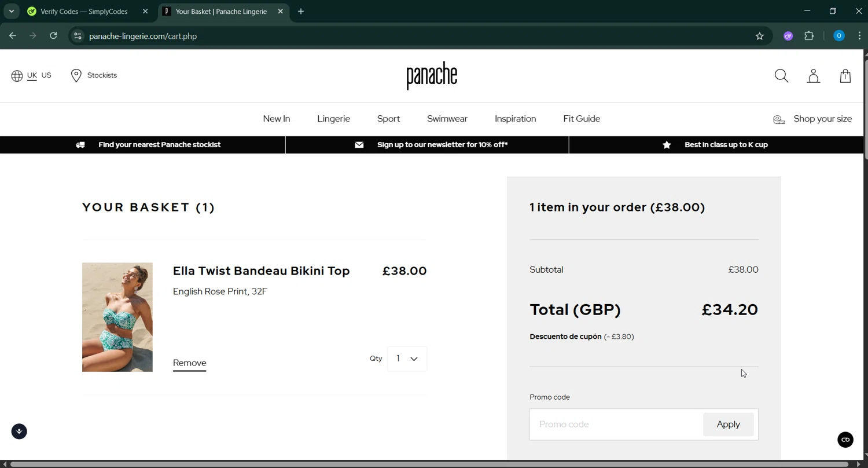Click the envelope newsletter icon

(x=359, y=145)
